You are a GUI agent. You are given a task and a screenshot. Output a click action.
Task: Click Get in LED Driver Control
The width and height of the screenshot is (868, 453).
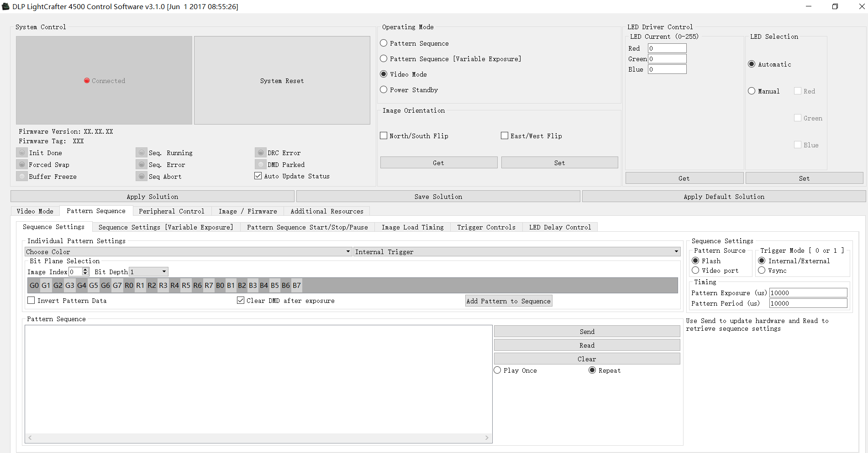[x=684, y=178]
